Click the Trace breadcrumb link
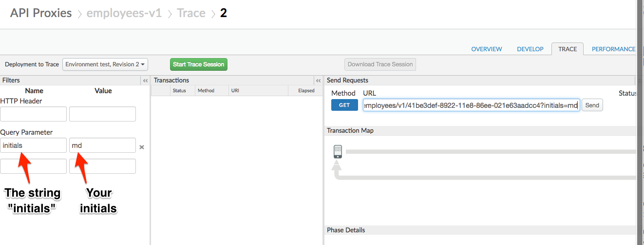 pos(191,13)
